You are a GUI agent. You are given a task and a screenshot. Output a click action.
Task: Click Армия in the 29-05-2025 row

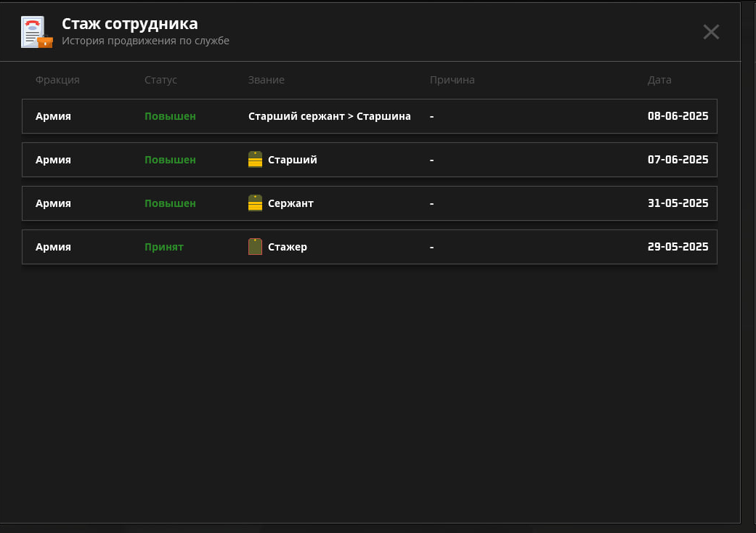[x=53, y=247]
